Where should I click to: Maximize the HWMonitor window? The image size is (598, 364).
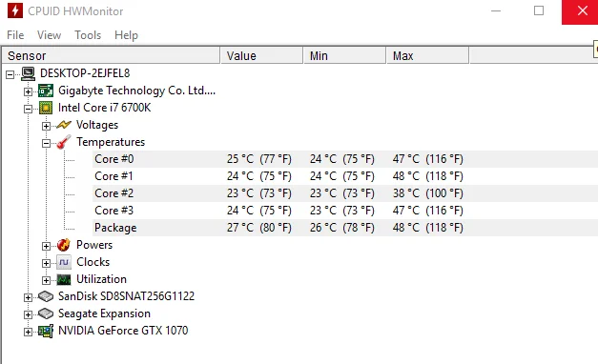coord(539,11)
